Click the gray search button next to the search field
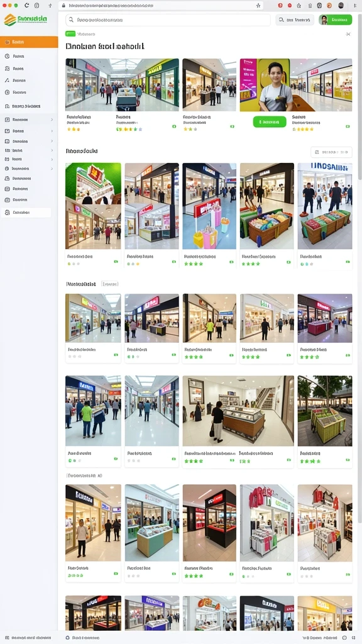362x644 pixels. 294,19
